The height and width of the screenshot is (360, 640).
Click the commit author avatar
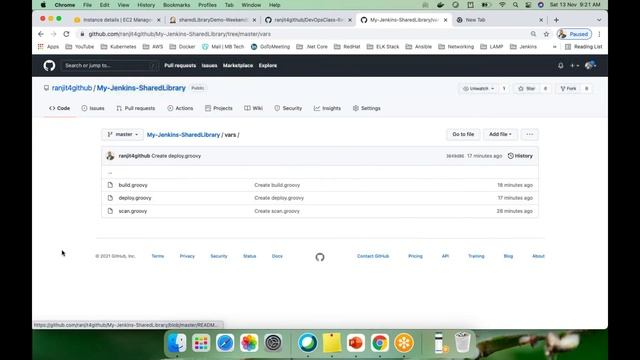click(x=110, y=156)
